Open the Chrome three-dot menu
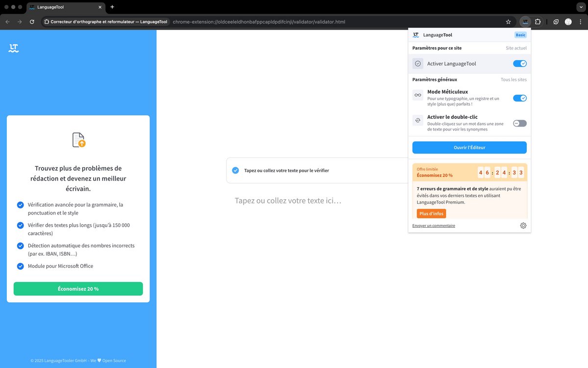The height and width of the screenshot is (368, 588). click(x=580, y=22)
